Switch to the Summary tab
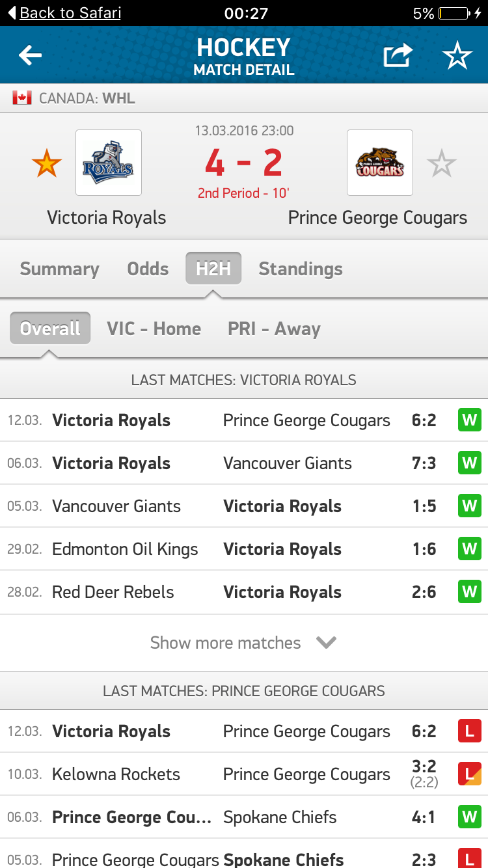This screenshot has width=488, height=868. point(60,269)
